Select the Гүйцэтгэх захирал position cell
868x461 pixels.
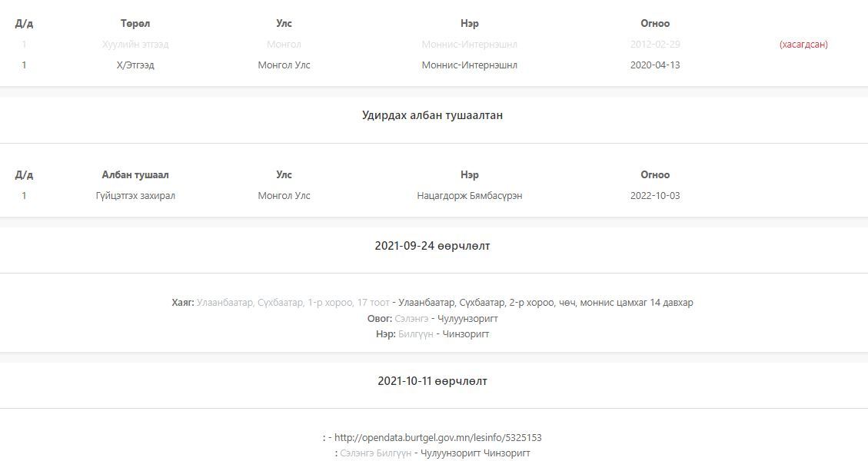pyautogui.click(x=135, y=195)
